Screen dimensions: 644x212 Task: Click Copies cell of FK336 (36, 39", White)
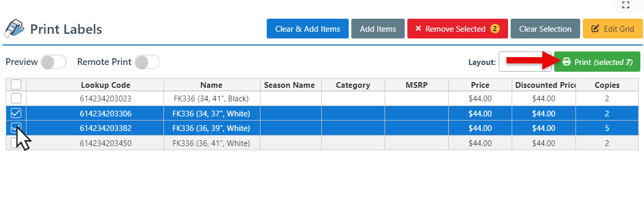tap(607, 128)
